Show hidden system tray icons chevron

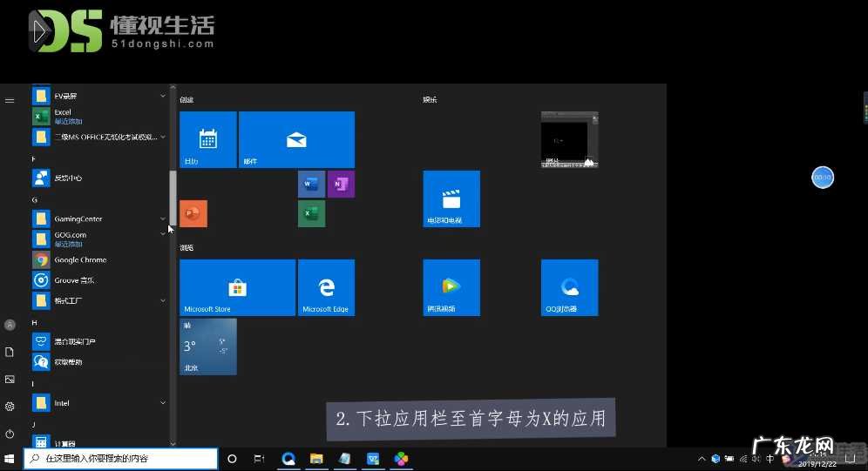pyautogui.click(x=702, y=459)
